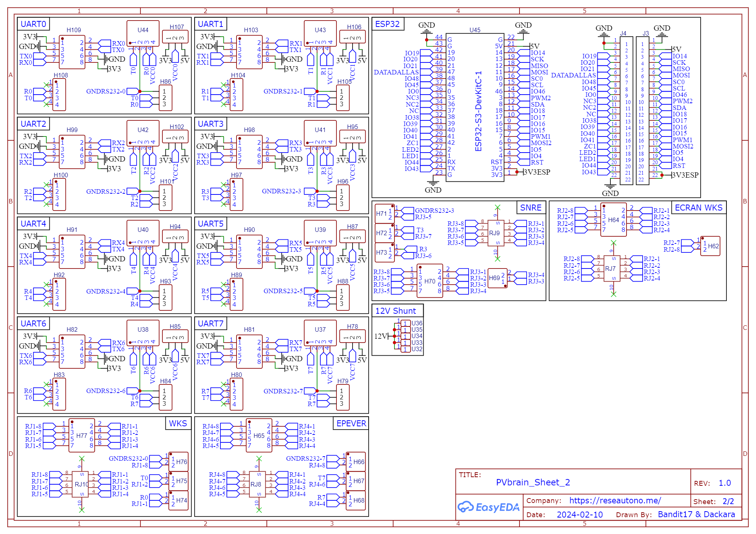Click the UART5 section label
The image size is (756, 534).
(211, 224)
